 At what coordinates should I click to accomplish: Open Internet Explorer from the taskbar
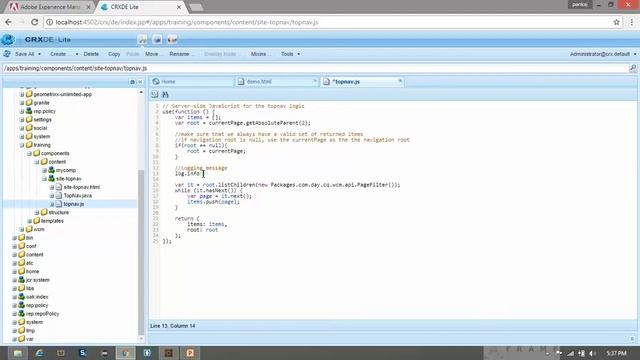coord(39,353)
